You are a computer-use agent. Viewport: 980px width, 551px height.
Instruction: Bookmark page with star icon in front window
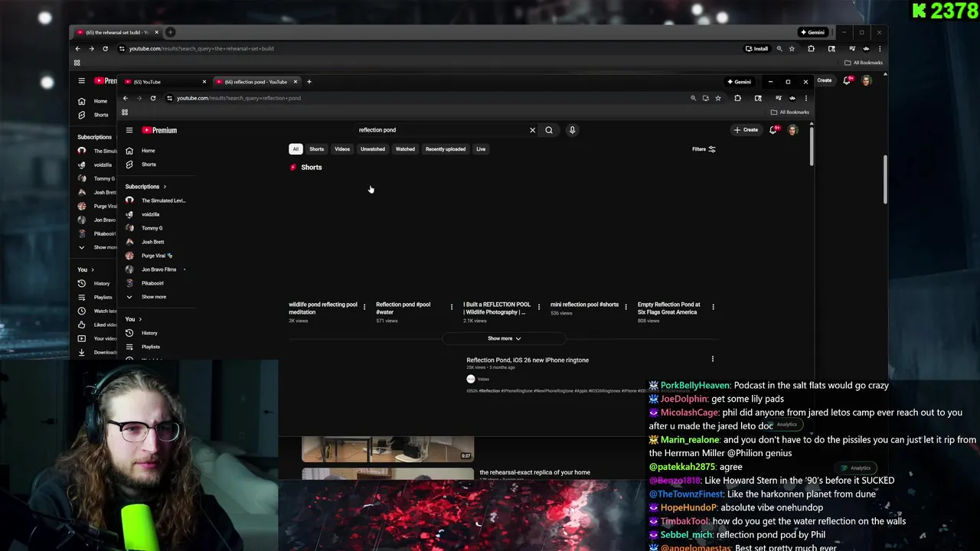tap(717, 98)
